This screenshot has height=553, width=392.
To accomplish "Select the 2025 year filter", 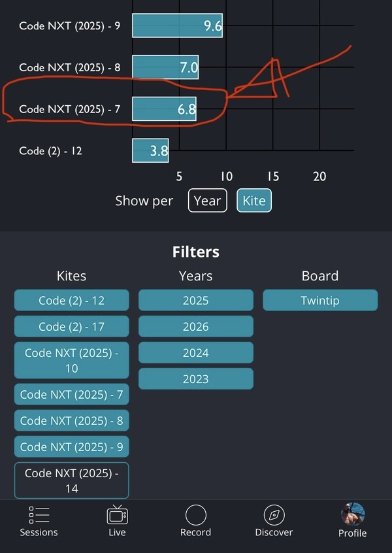I will click(195, 301).
